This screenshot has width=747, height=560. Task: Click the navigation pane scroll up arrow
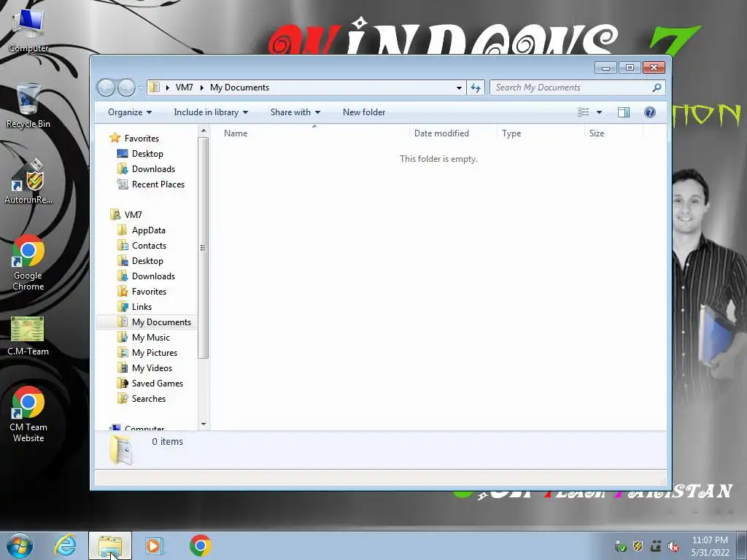[204, 131]
